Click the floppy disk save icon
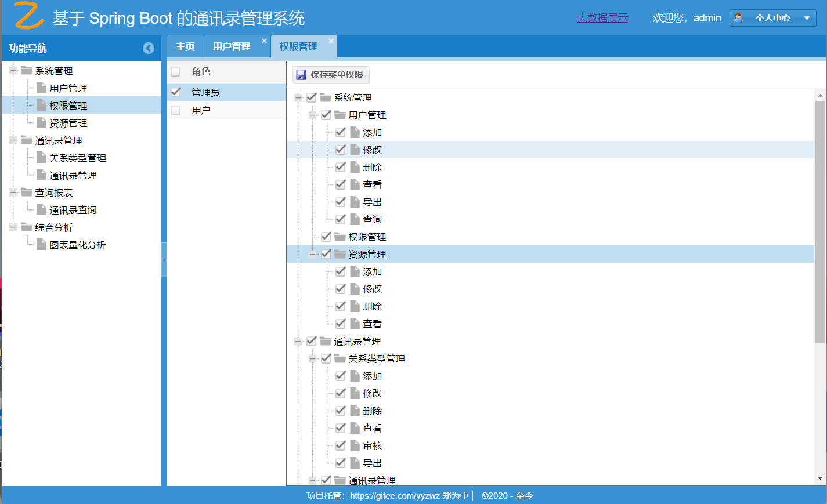 pos(301,75)
